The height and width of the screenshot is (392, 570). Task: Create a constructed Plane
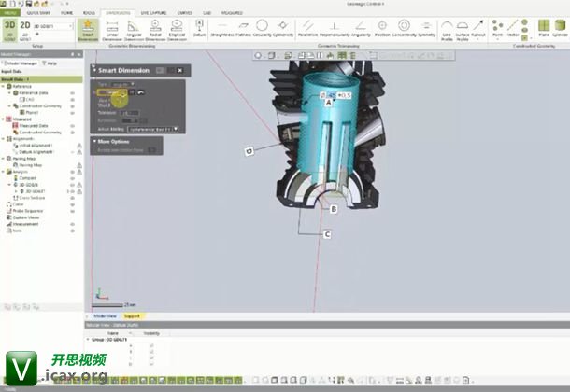click(544, 28)
